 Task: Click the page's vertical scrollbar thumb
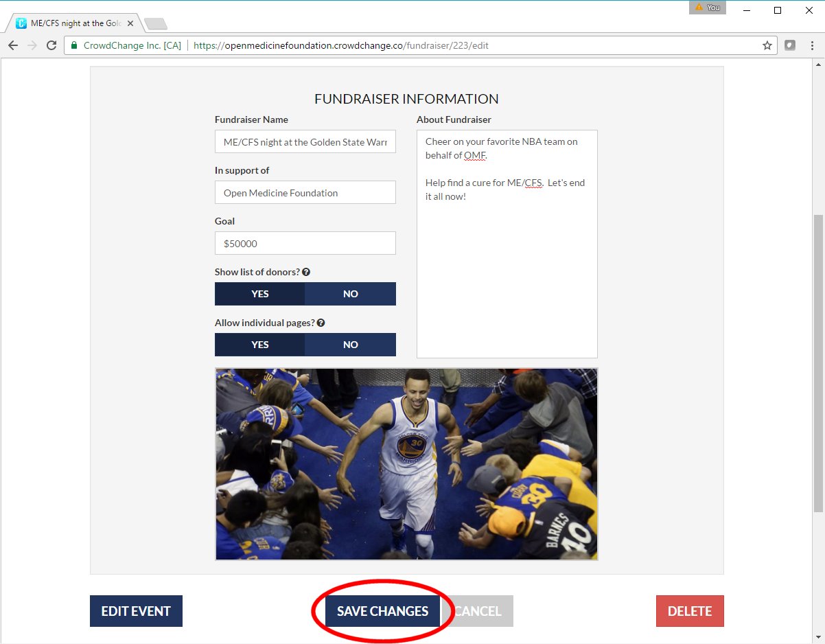pyautogui.click(x=818, y=363)
